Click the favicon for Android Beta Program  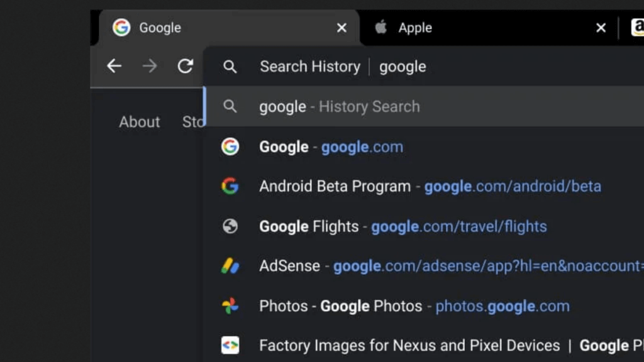coord(230,186)
